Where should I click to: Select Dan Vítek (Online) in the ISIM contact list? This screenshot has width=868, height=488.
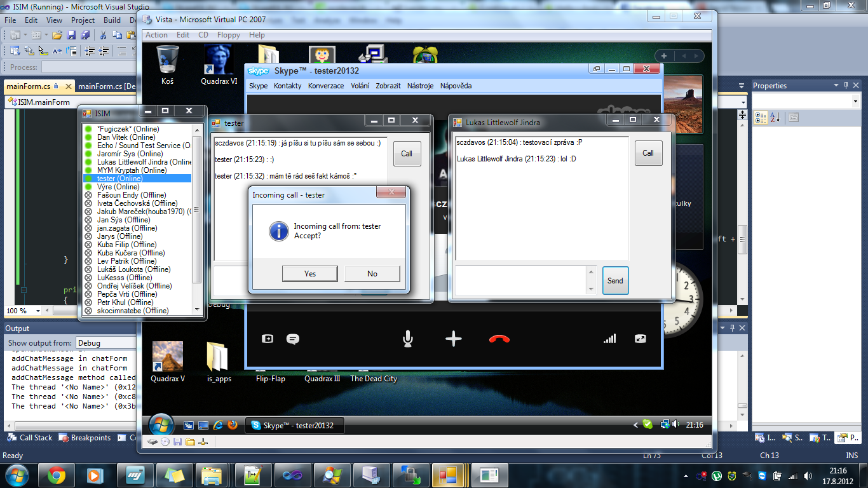(126, 137)
